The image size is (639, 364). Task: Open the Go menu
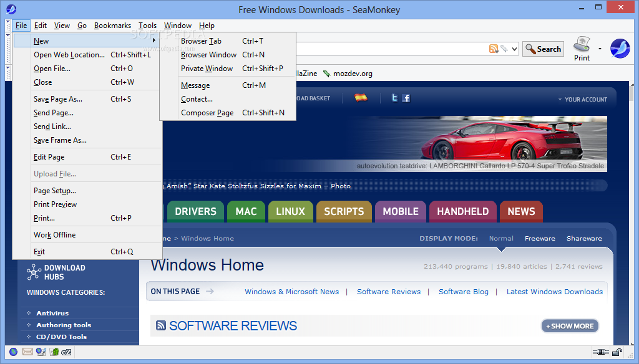82,26
